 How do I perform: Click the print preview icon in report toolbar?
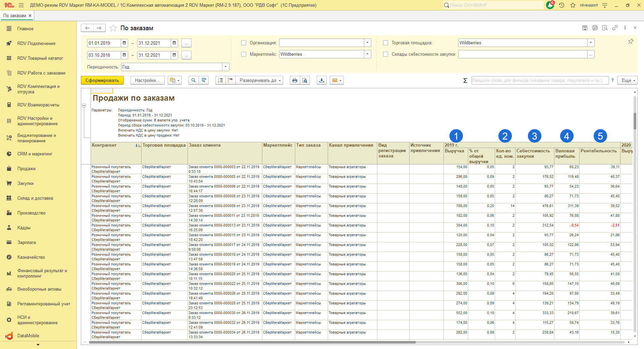pyautogui.click(x=305, y=80)
